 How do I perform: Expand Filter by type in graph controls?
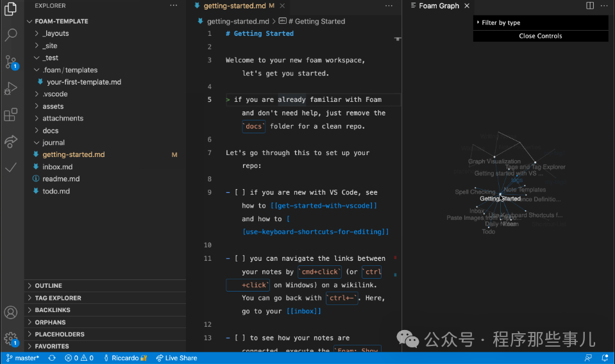coord(541,22)
